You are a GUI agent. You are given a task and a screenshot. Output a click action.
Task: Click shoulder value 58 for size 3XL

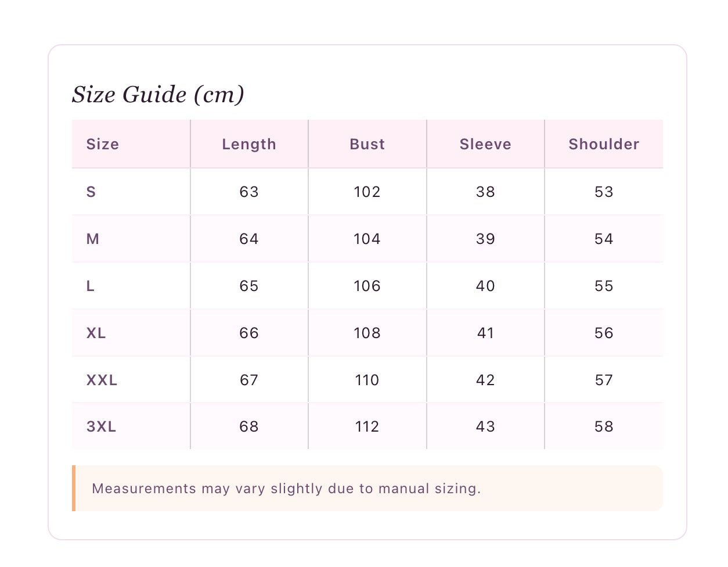click(604, 426)
